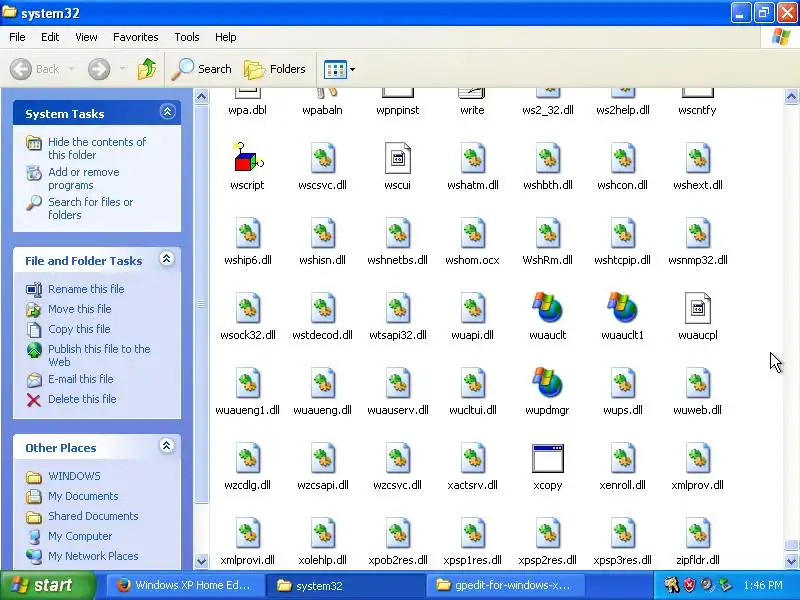The height and width of the screenshot is (600, 800).
Task: Open the Tools menu
Action: pyautogui.click(x=187, y=37)
